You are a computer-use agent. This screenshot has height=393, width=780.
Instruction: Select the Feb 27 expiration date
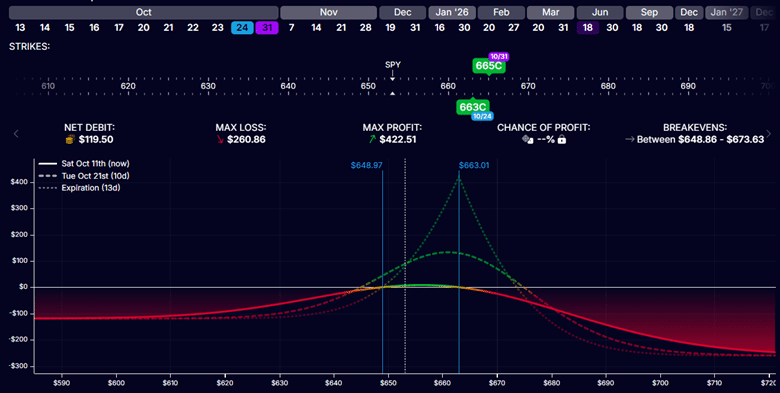pos(513,28)
